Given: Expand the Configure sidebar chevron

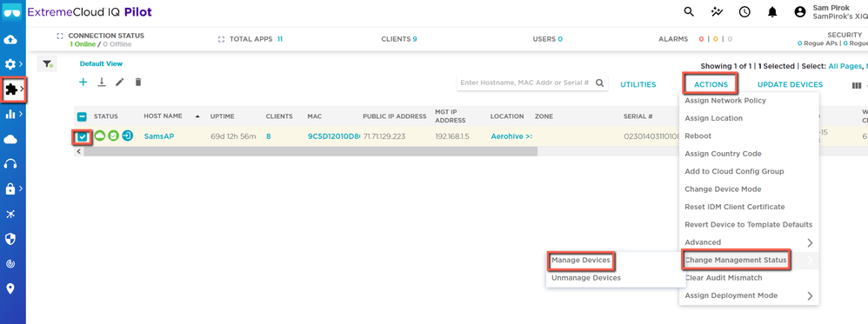Looking at the screenshot, I should (21, 64).
